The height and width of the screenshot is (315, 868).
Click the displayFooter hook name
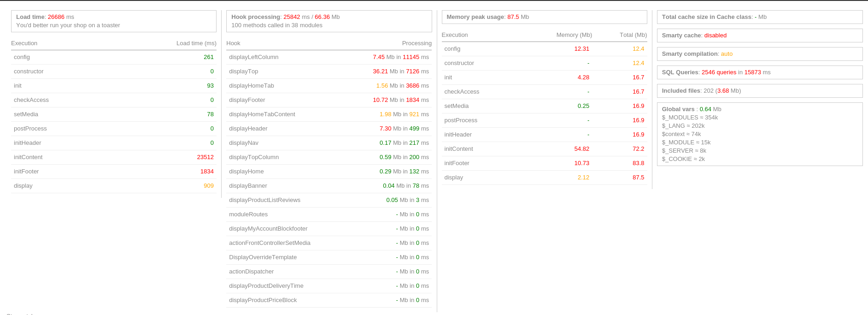[x=247, y=100]
